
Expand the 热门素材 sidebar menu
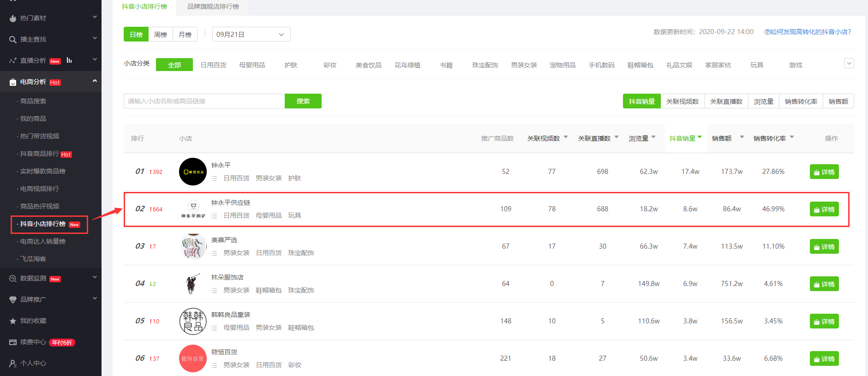pyautogui.click(x=95, y=17)
